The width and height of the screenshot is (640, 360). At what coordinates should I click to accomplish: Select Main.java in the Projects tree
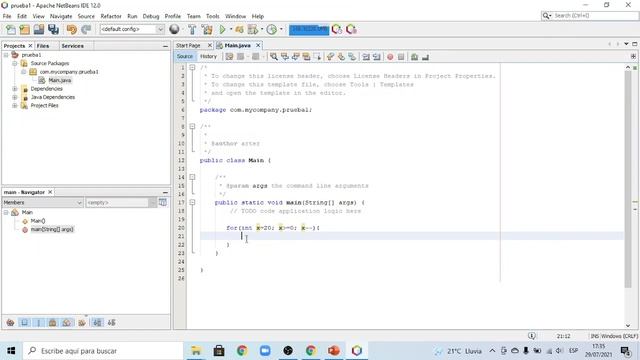tap(60, 80)
